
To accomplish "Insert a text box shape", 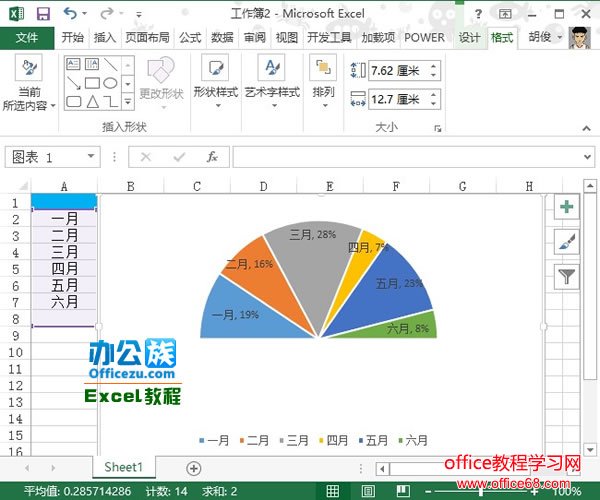I will pos(73,64).
